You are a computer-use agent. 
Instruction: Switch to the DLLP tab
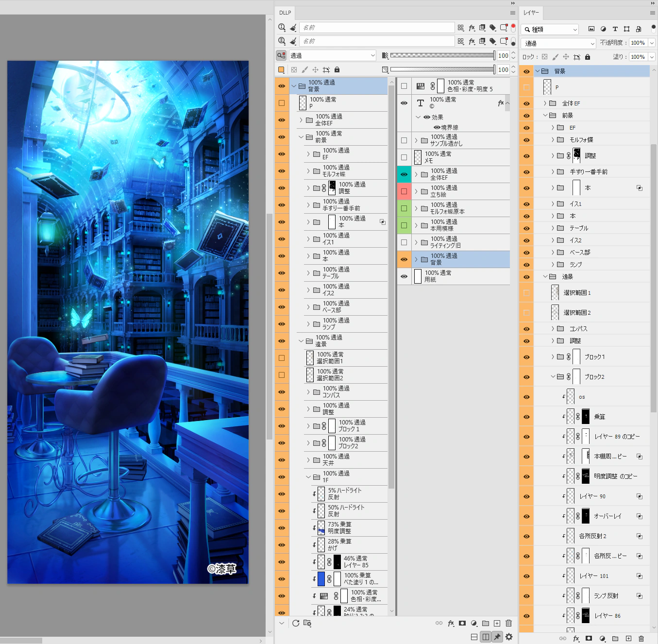[285, 13]
